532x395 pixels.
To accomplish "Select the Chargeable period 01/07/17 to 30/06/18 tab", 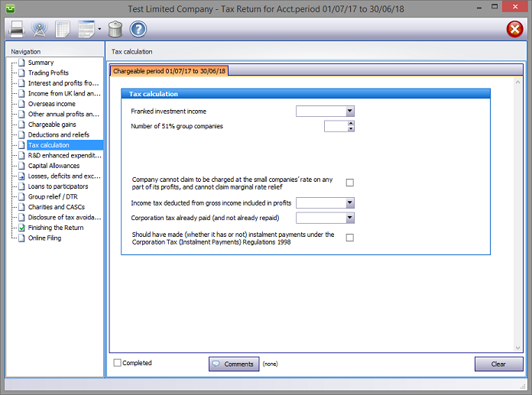I will pyautogui.click(x=169, y=71).
